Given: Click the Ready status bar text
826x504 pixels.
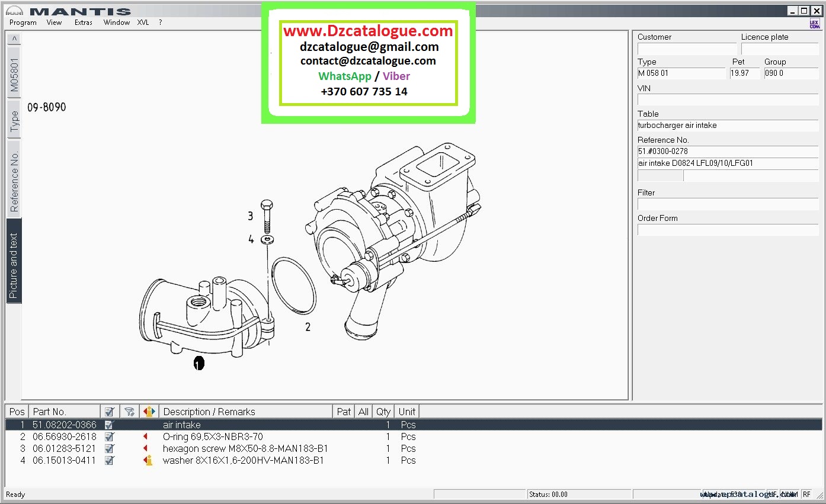Looking at the screenshot, I should tap(15, 495).
